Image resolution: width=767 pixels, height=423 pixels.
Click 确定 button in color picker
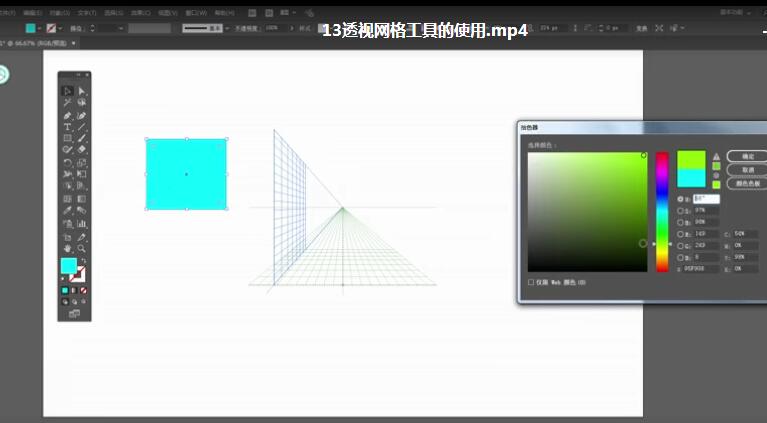tap(745, 156)
